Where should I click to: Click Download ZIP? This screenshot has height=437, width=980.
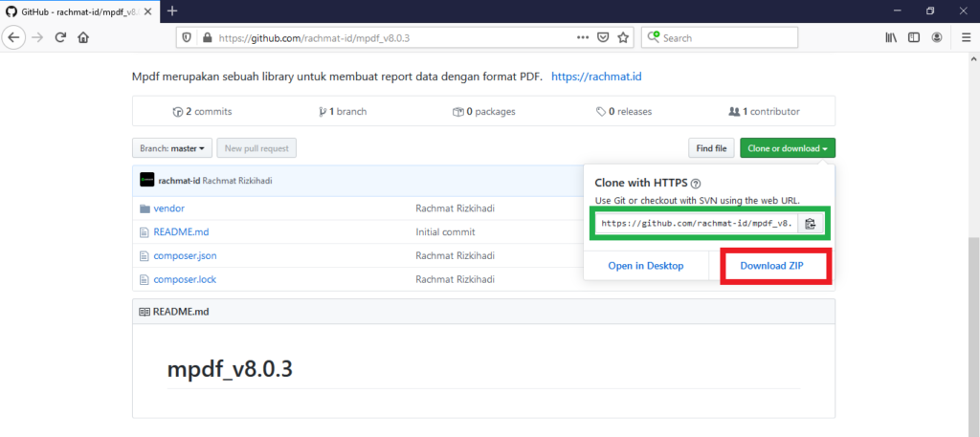click(x=772, y=266)
